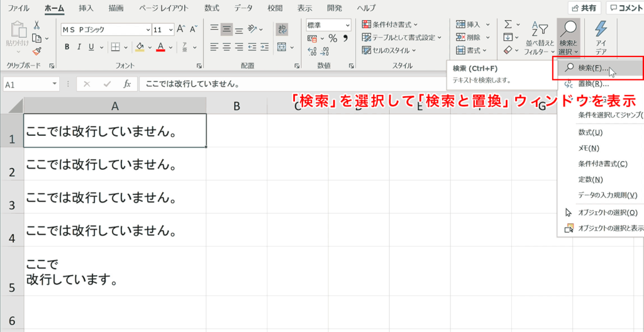The height and width of the screenshot is (332, 644).
Task: Apply red font color A swatch
Action: [x=160, y=47]
